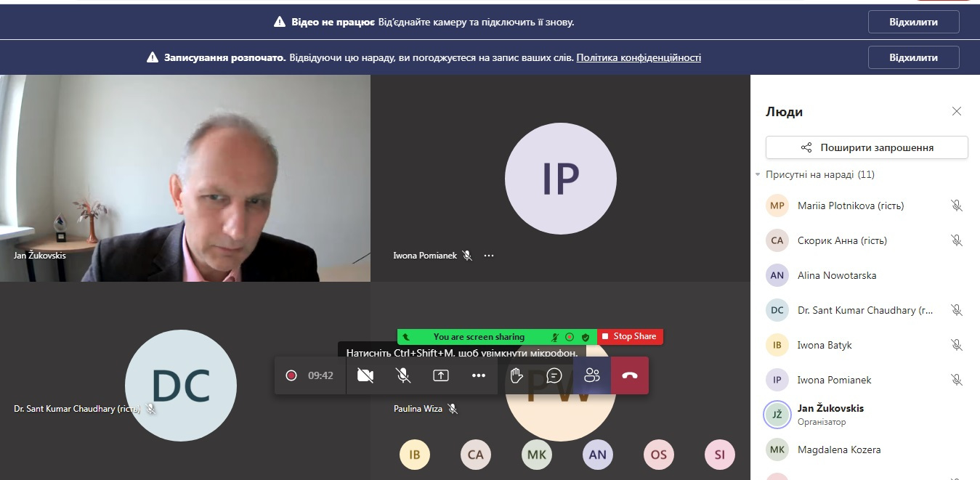
Task: Click the shield icon in sharing bar
Action: click(586, 337)
